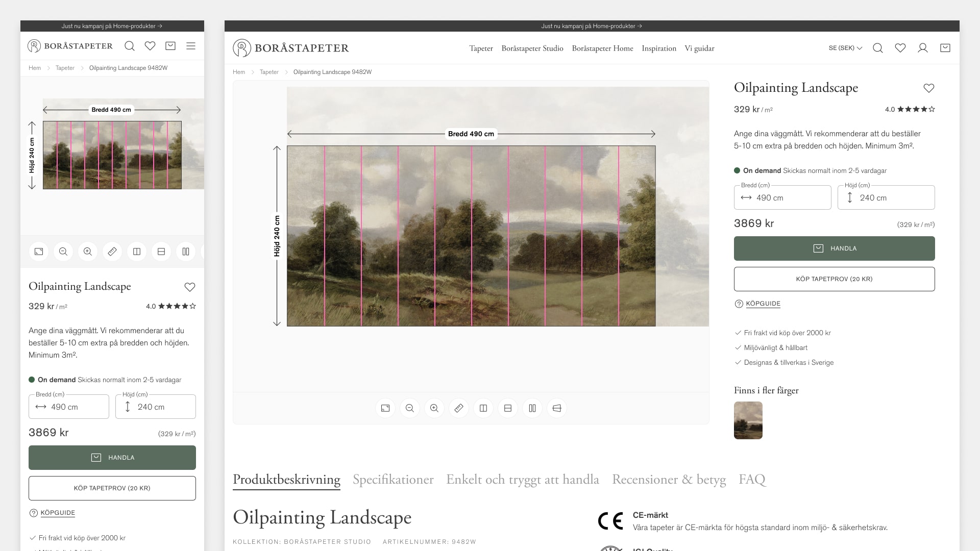Click the desktop Bredd (cm) input field
This screenshot has height=551, width=980.
tap(782, 198)
